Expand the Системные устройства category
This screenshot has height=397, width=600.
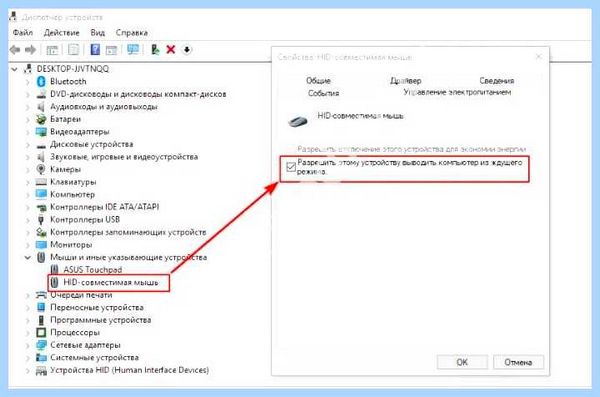point(27,358)
